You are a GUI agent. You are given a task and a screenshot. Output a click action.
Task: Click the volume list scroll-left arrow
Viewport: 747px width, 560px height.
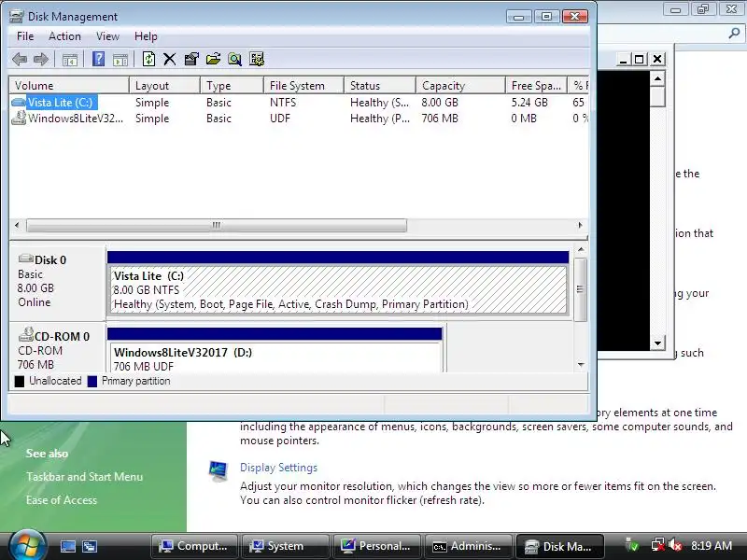coord(17,225)
